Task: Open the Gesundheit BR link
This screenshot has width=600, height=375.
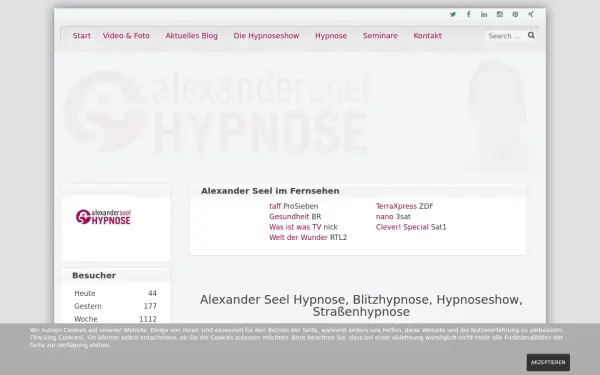Action: 289,217
